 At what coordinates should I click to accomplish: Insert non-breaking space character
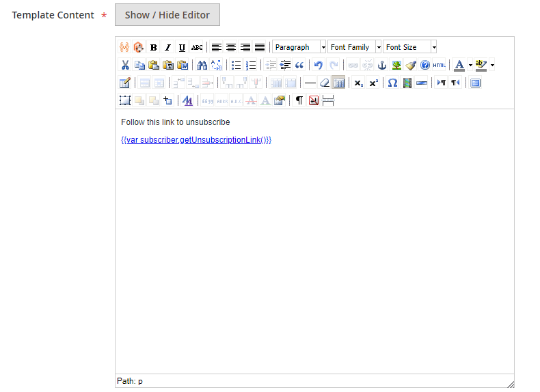click(x=314, y=100)
